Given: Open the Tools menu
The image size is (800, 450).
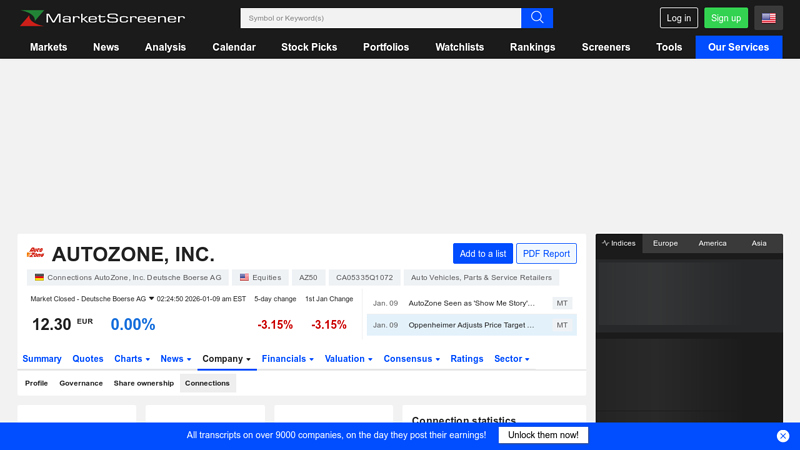Looking at the screenshot, I should pyautogui.click(x=669, y=47).
